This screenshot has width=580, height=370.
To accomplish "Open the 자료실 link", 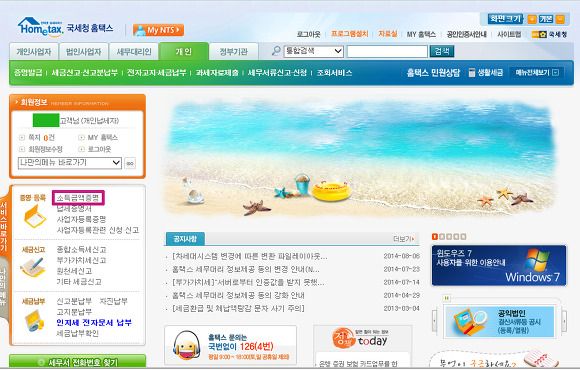I will [x=387, y=34].
